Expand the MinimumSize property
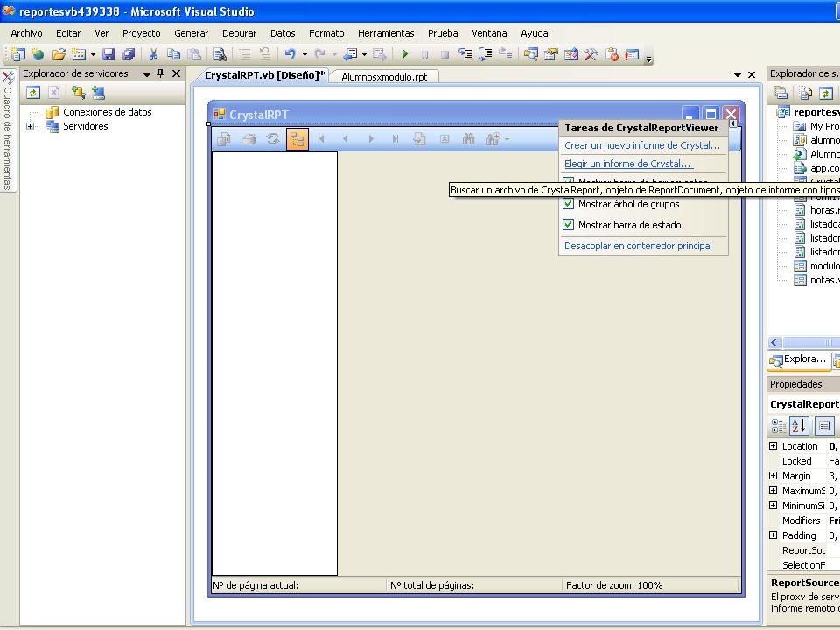The width and height of the screenshot is (840, 630). coord(773,505)
